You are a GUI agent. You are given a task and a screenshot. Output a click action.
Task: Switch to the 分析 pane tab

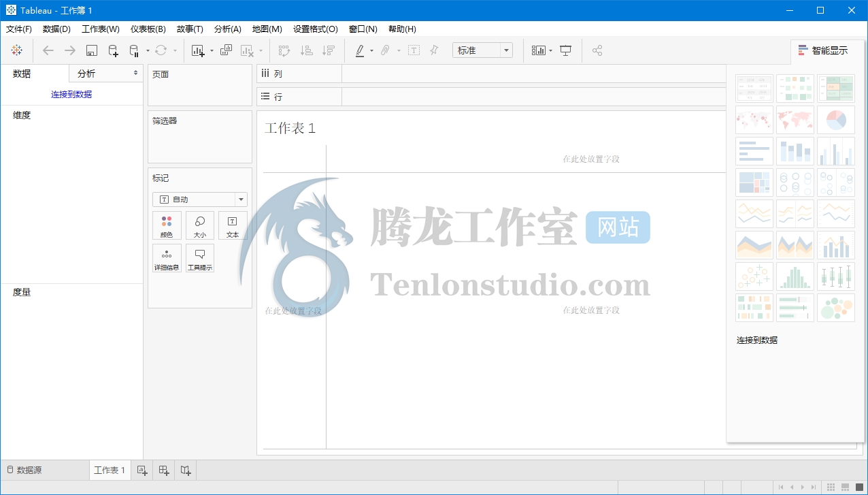point(107,74)
